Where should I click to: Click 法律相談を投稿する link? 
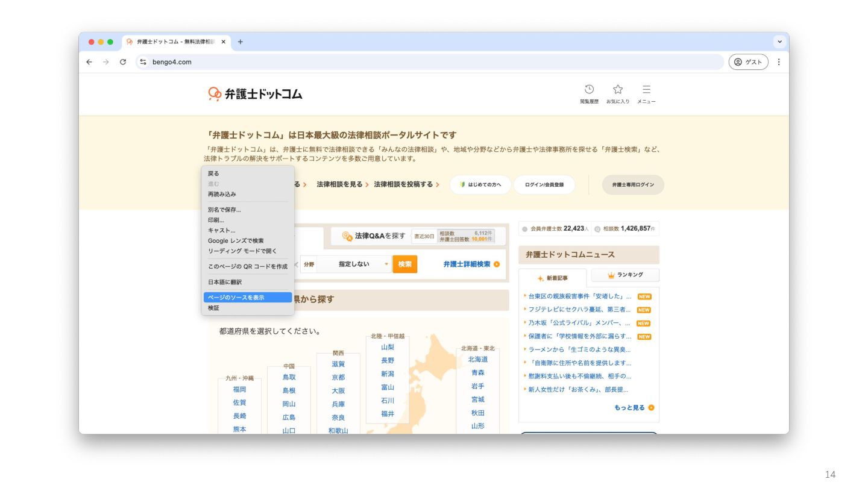(403, 184)
